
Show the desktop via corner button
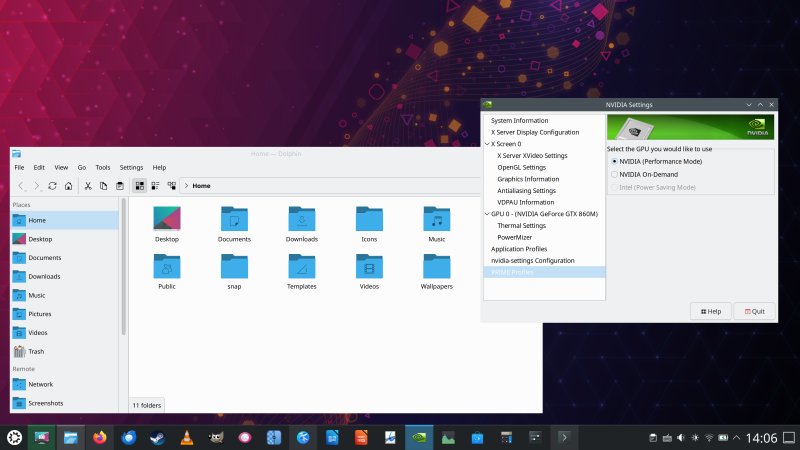point(789,438)
